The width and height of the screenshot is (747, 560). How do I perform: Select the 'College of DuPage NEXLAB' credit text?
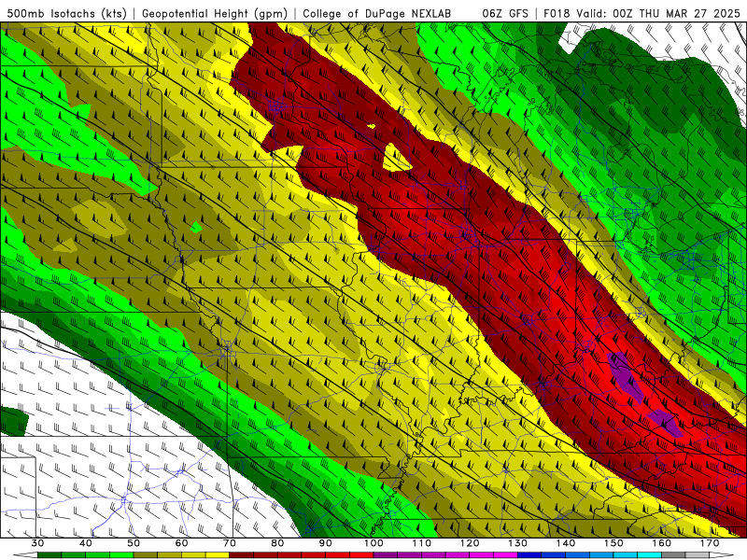pyautogui.click(x=377, y=13)
